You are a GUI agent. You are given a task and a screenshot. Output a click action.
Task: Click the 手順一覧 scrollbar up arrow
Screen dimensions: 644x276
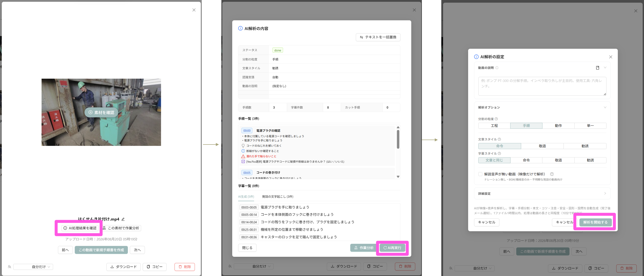[398, 128]
